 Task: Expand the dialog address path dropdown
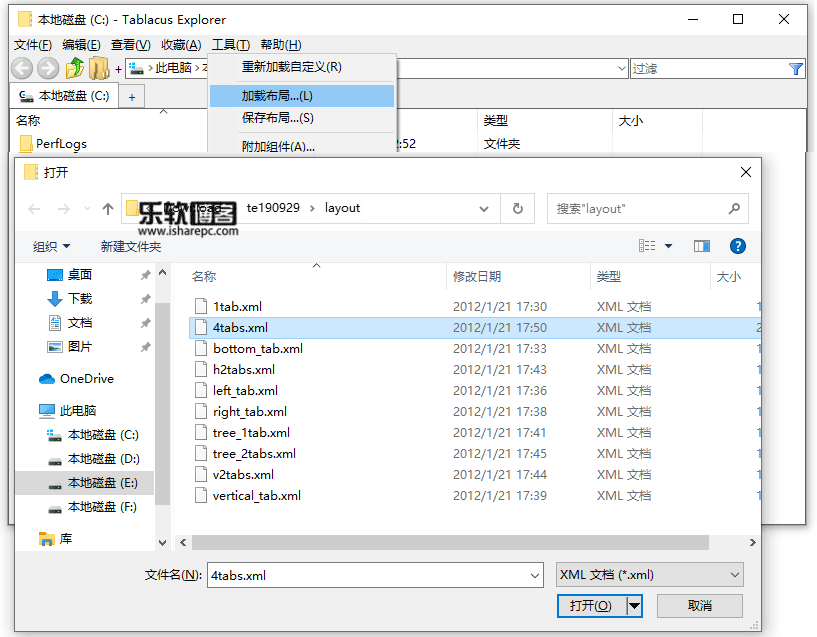[484, 209]
